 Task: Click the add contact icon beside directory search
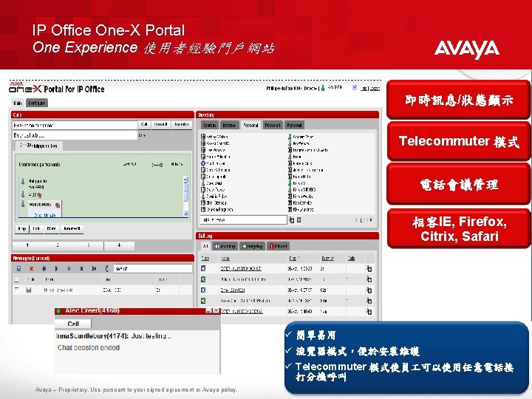(291, 220)
